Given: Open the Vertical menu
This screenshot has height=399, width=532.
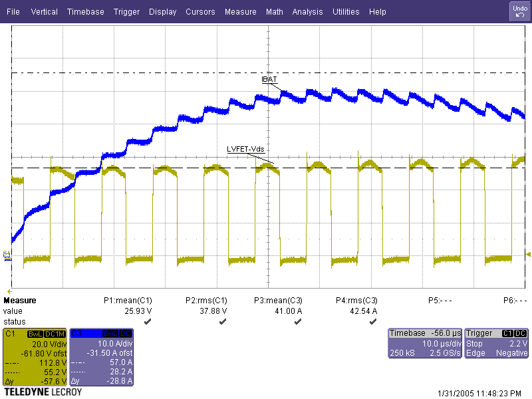Looking at the screenshot, I should (x=44, y=11).
